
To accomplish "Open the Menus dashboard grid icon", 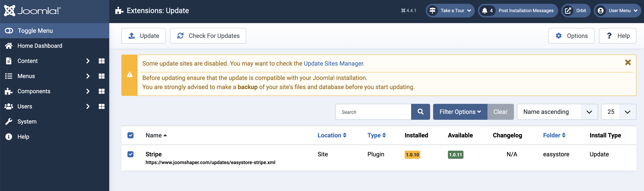I will click(x=101, y=76).
